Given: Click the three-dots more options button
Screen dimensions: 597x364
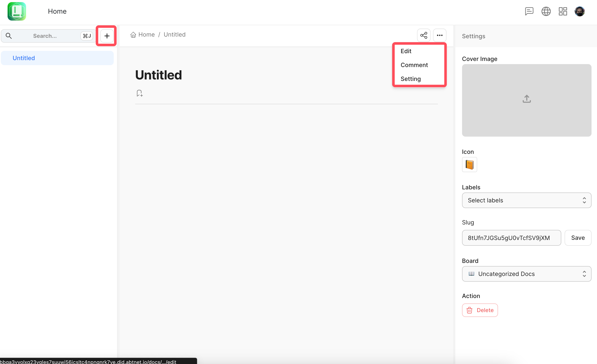Looking at the screenshot, I should [x=440, y=35].
